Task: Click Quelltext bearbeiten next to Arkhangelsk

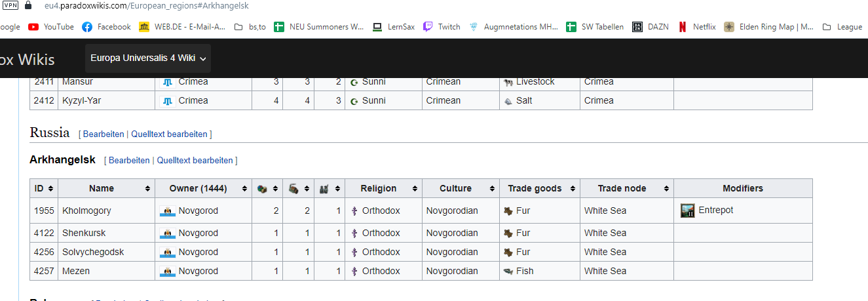Action: pyautogui.click(x=195, y=161)
